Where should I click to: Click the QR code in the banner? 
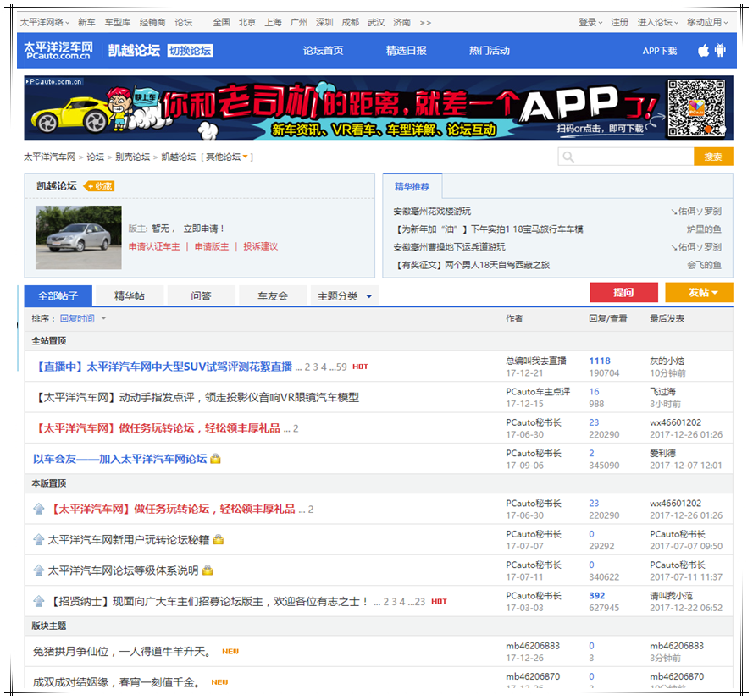pos(696,108)
